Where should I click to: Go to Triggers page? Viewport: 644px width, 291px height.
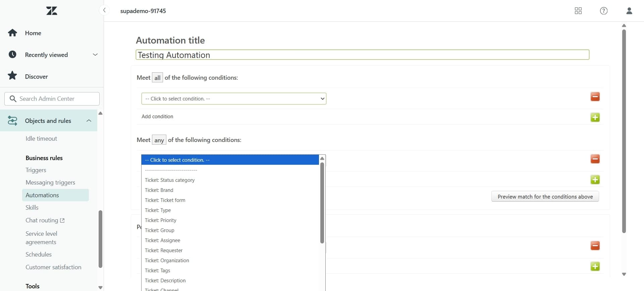pyautogui.click(x=36, y=170)
